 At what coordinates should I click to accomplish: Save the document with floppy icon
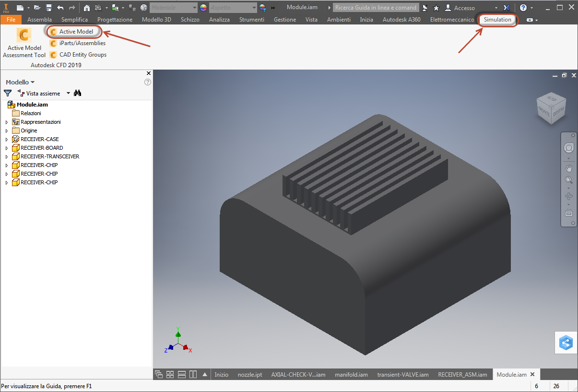point(48,8)
